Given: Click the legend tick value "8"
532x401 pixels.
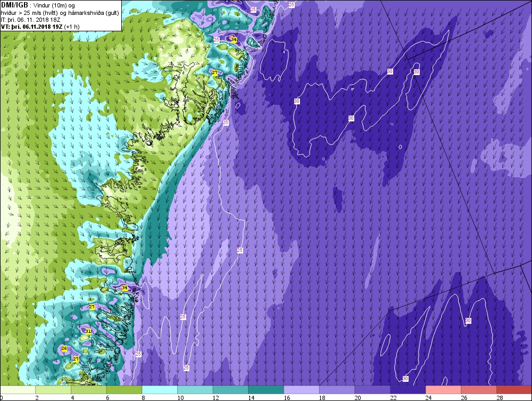Looking at the screenshot, I should coord(143,398).
